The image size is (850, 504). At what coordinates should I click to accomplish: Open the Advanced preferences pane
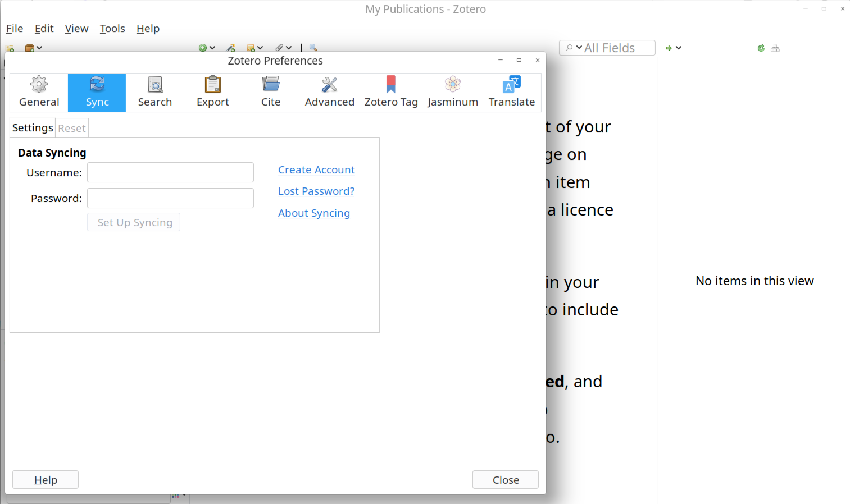click(330, 93)
